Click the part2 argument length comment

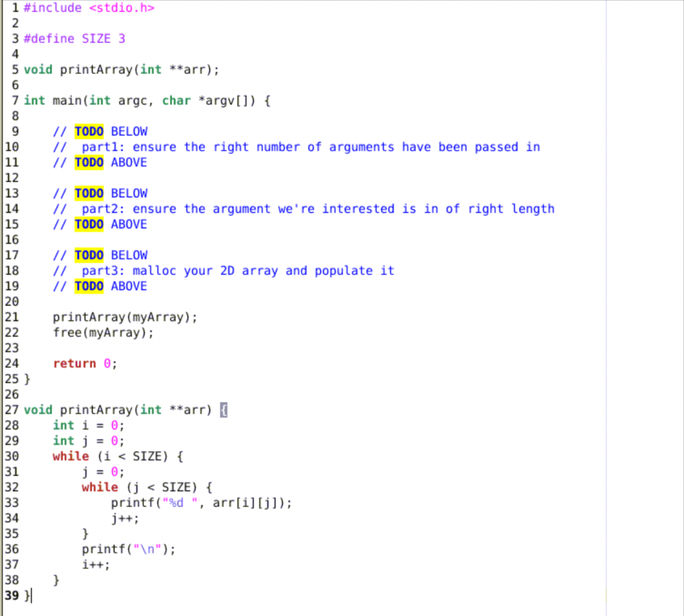tap(304, 208)
